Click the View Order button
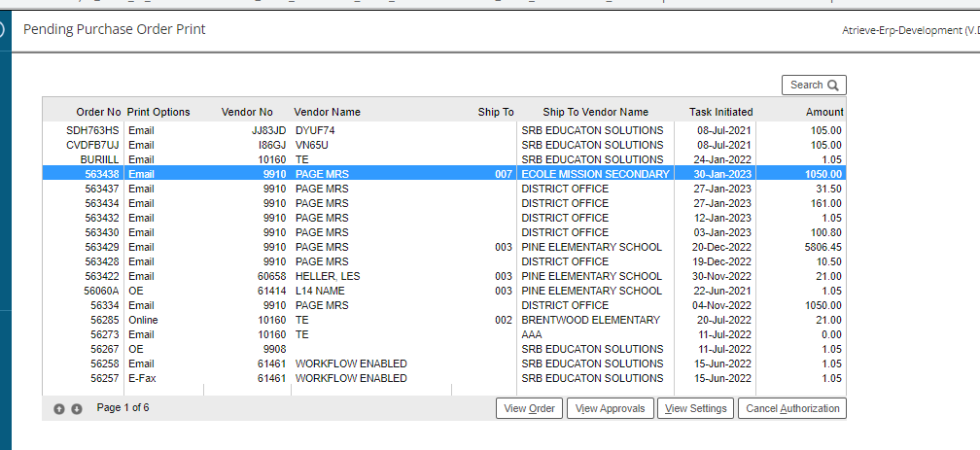 [x=529, y=409]
